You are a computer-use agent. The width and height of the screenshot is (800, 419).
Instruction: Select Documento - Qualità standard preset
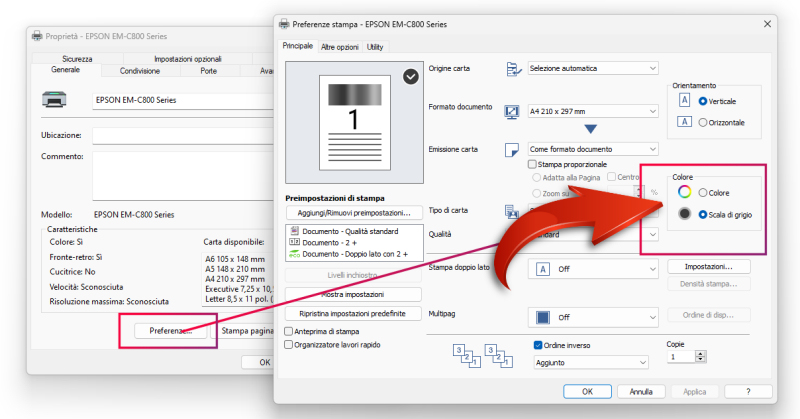(354, 231)
